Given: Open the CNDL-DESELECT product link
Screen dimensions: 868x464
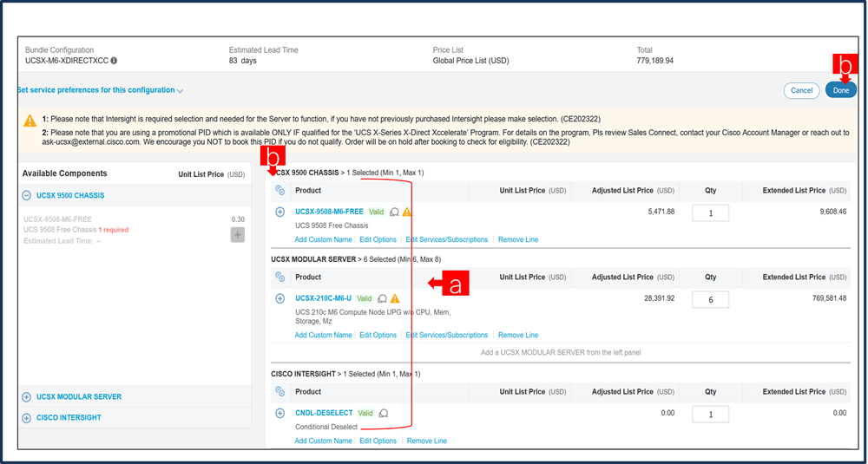Looking at the screenshot, I should click(324, 413).
